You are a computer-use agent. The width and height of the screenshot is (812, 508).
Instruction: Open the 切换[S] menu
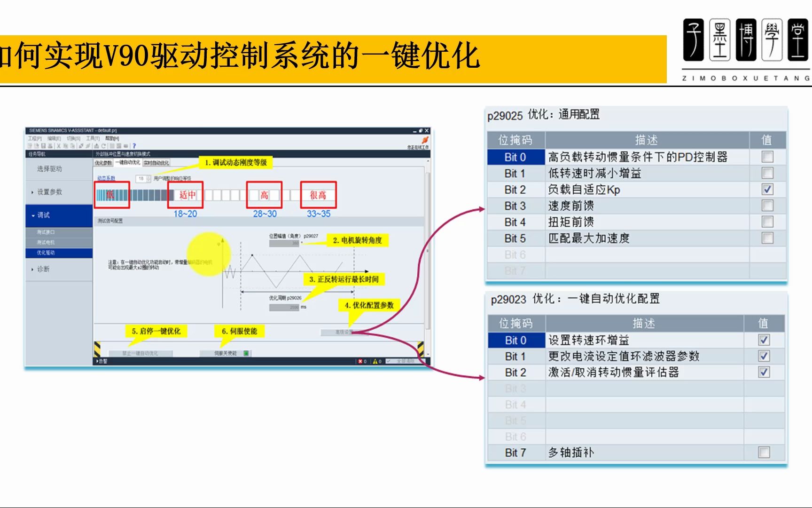pos(74,139)
